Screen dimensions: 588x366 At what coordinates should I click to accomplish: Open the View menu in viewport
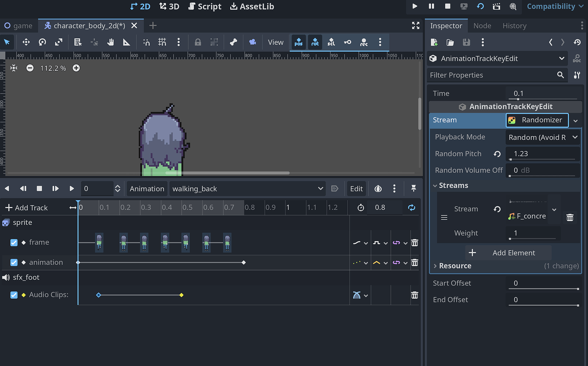[x=276, y=42]
